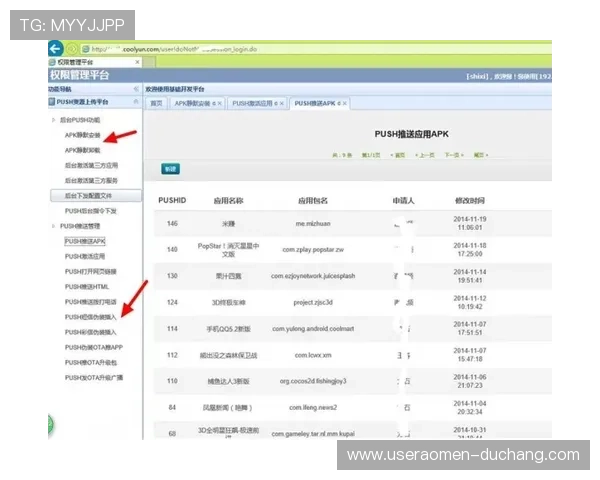Refresh the PUSH推送APK tab via its icon
Image resolution: width=600 pixels, height=480 pixels.
click(339, 103)
